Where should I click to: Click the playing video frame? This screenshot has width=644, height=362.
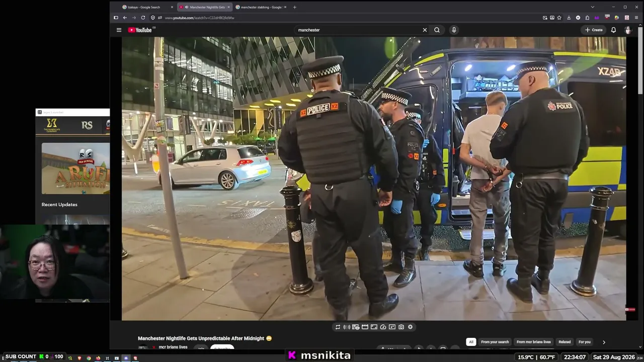pos(374,178)
